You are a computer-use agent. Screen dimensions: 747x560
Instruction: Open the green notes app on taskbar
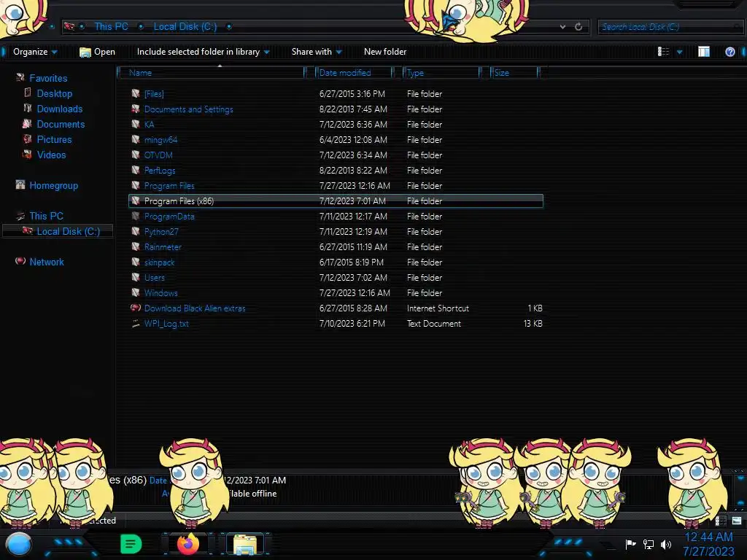pyautogui.click(x=131, y=544)
